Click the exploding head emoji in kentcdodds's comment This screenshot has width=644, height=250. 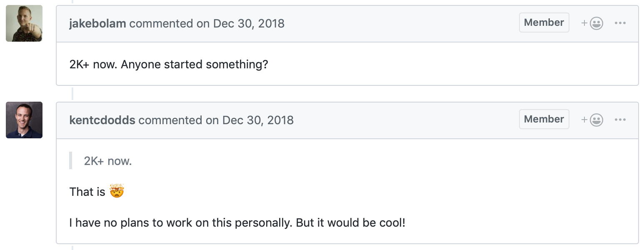click(117, 192)
